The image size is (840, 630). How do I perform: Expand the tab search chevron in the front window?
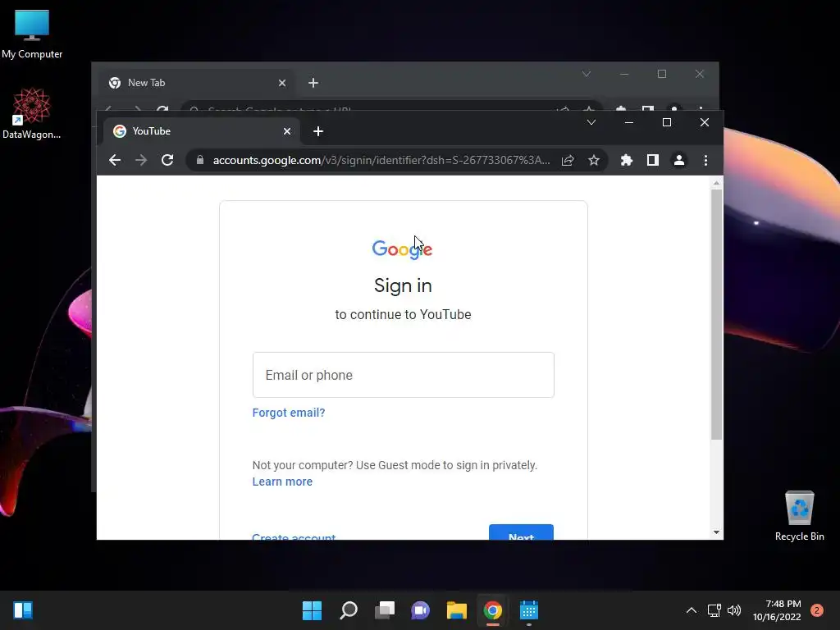coord(591,123)
